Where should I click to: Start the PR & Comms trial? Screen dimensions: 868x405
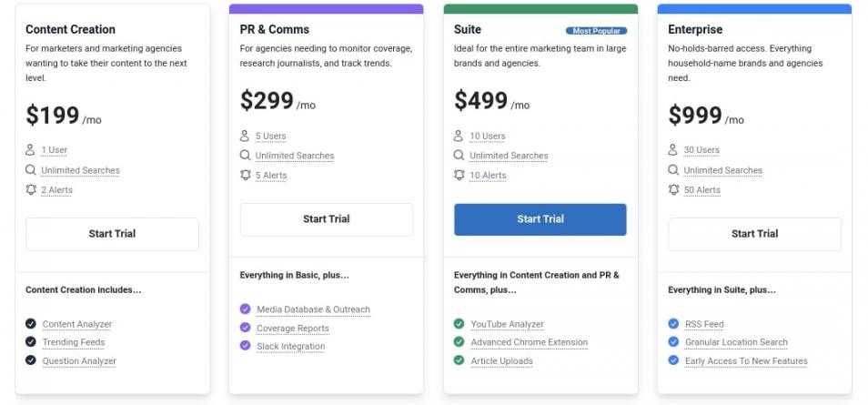coord(326,219)
